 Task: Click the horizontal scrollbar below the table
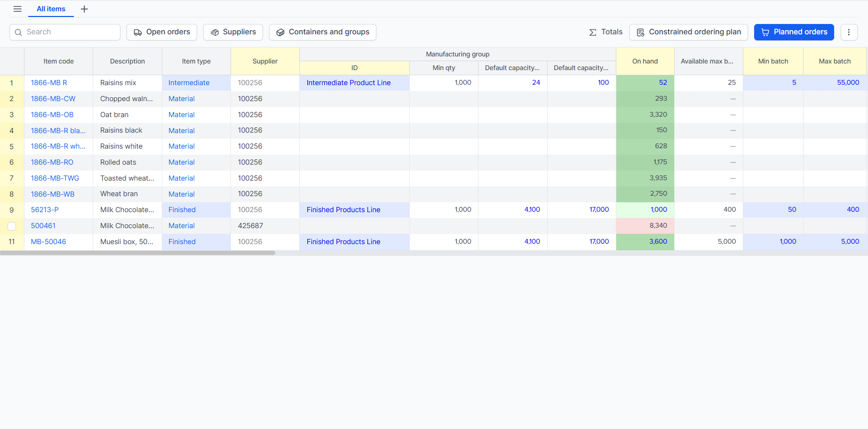(137, 253)
